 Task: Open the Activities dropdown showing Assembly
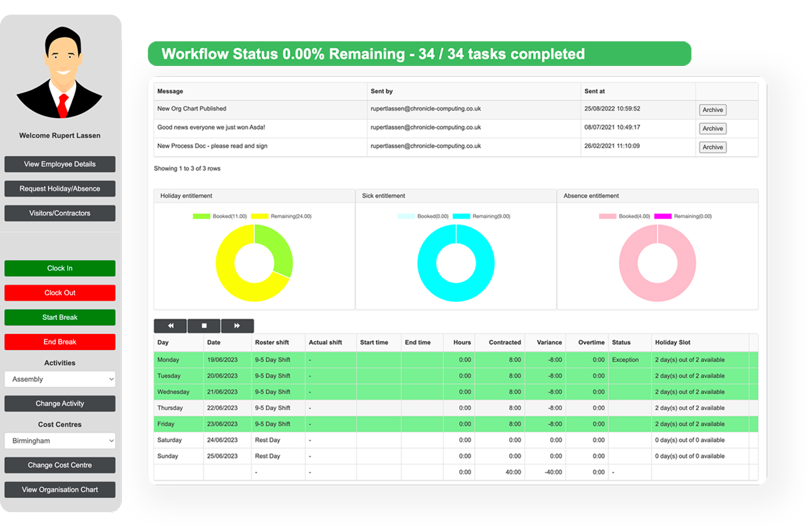pos(60,379)
